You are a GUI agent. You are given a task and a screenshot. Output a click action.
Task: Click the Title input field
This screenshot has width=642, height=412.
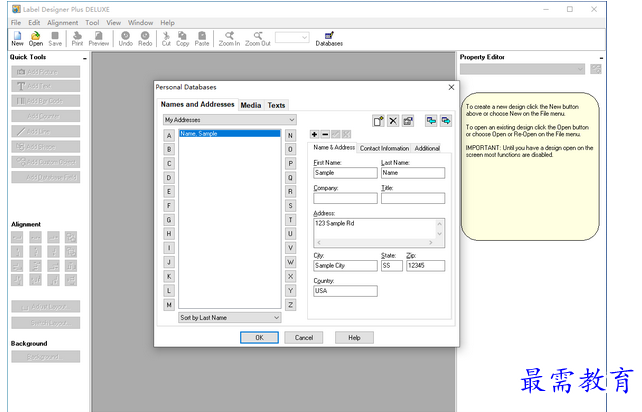(413, 198)
